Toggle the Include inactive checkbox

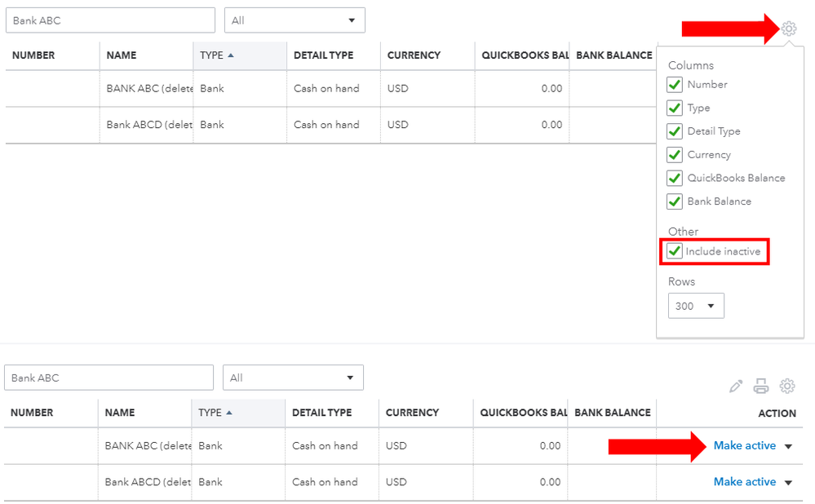674,251
